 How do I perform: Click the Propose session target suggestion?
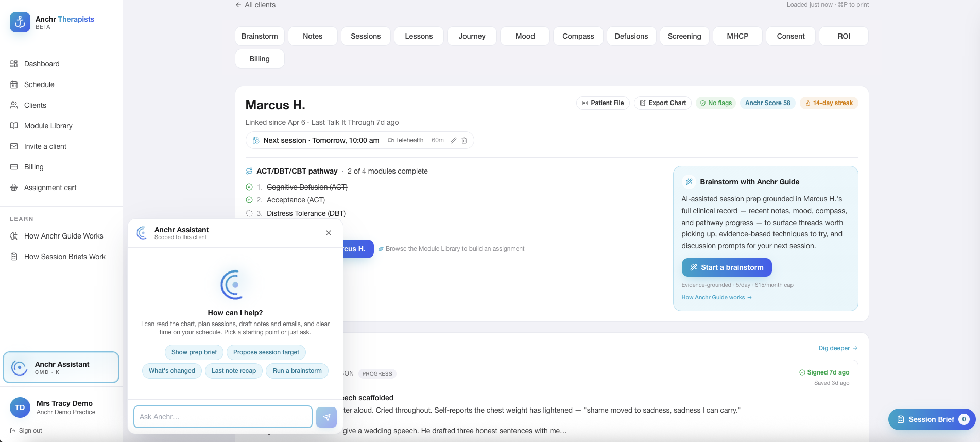266,352
